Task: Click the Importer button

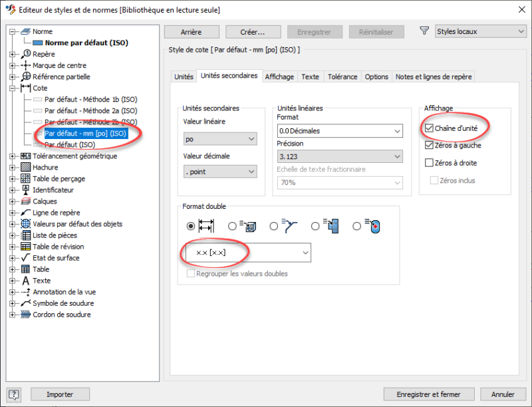Action: coord(59,394)
